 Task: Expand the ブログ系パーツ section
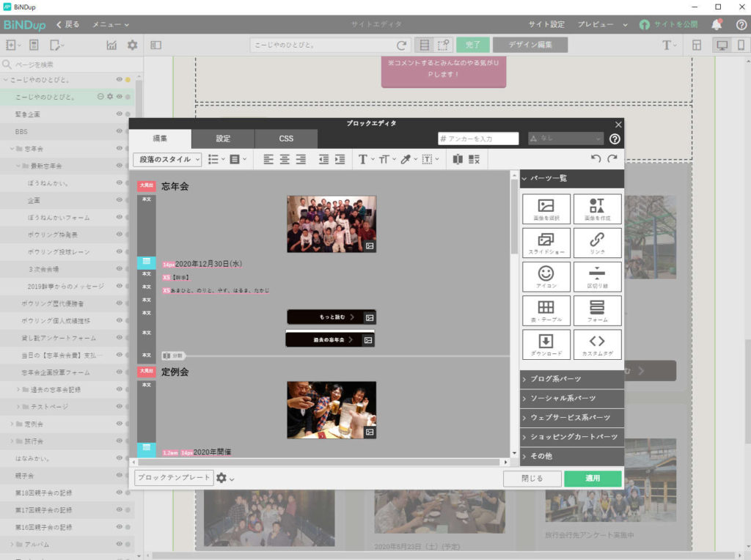(572, 379)
